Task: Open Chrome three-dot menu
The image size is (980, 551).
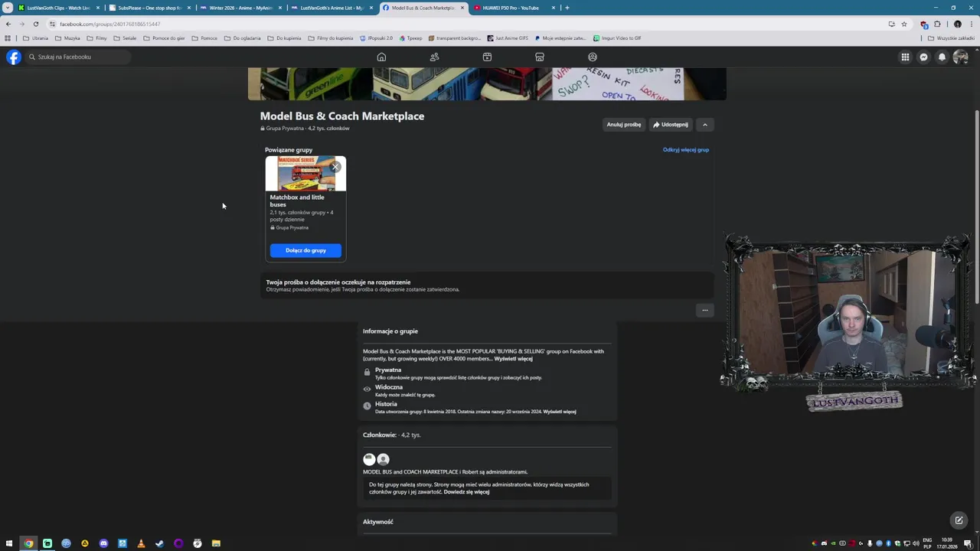Action: coord(970,24)
